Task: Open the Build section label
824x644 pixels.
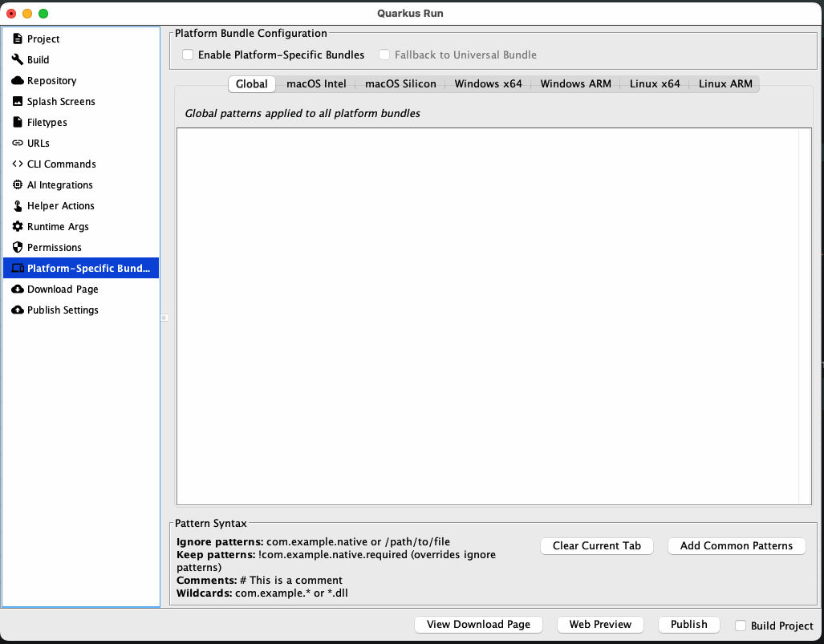Action: point(38,59)
